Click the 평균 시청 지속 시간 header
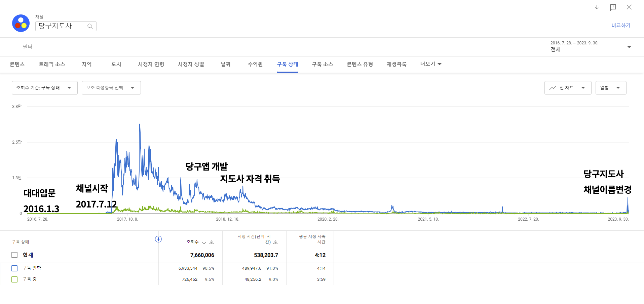 (312, 239)
